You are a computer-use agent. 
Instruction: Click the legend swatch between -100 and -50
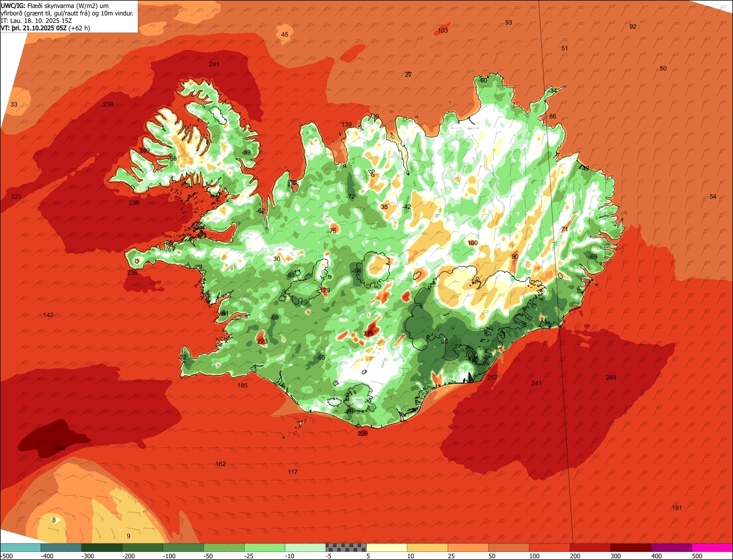tap(183, 547)
